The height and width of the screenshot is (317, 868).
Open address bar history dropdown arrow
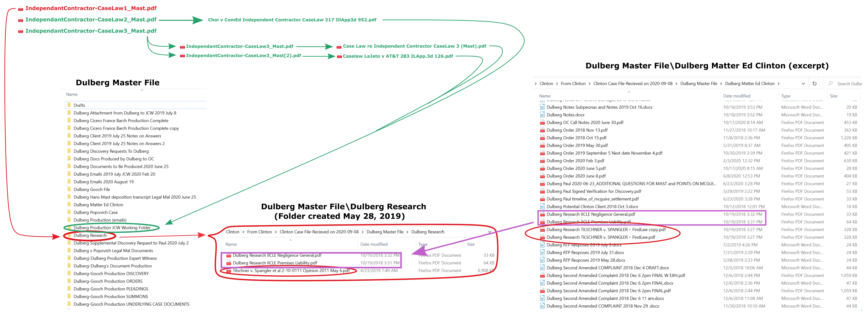click(803, 84)
